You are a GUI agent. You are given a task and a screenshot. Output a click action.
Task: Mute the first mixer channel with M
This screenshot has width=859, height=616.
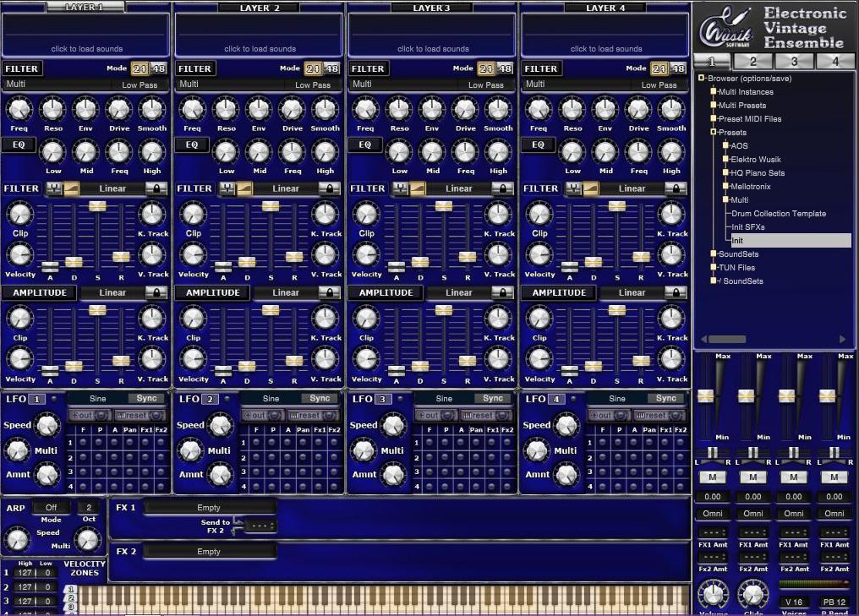click(712, 477)
